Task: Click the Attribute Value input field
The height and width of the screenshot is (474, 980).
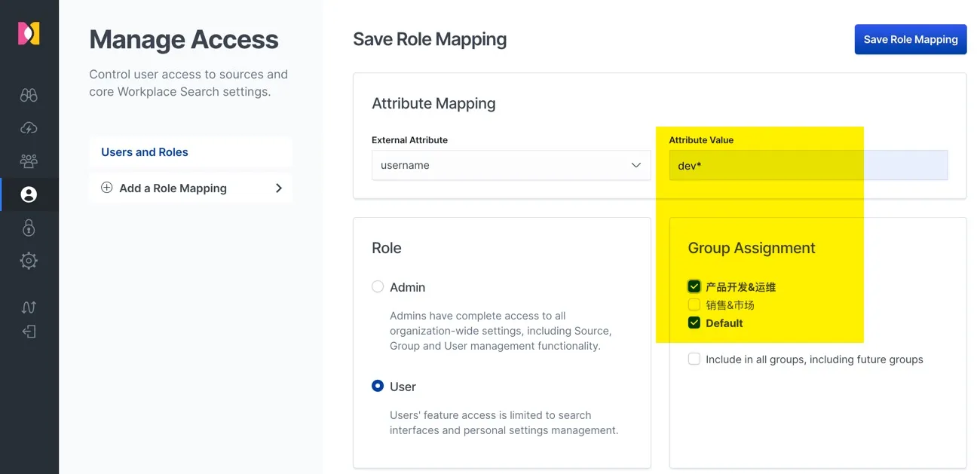Action: click(x=808, y=165)
